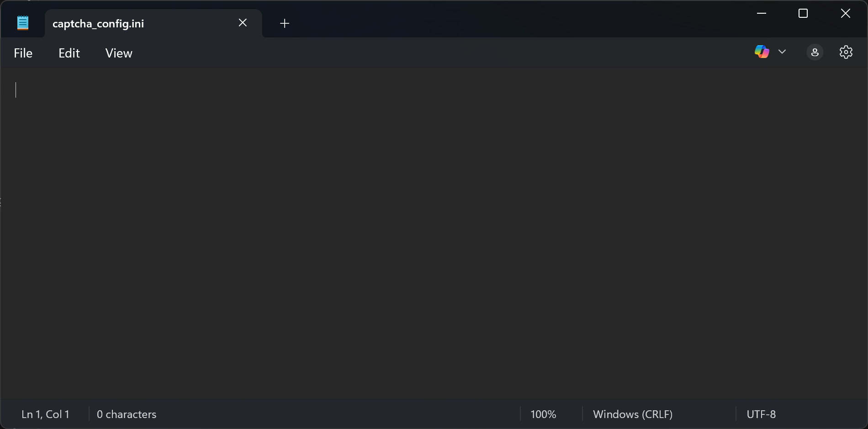
Task: Click the Windows (CRLF) line ending indicator
Action: click(633, 414)
